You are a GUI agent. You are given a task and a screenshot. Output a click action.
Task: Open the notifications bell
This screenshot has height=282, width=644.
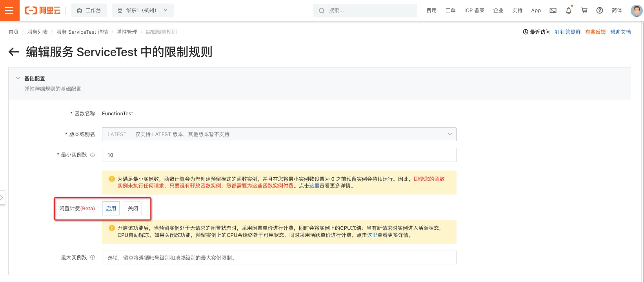click(x=569, y=11)
